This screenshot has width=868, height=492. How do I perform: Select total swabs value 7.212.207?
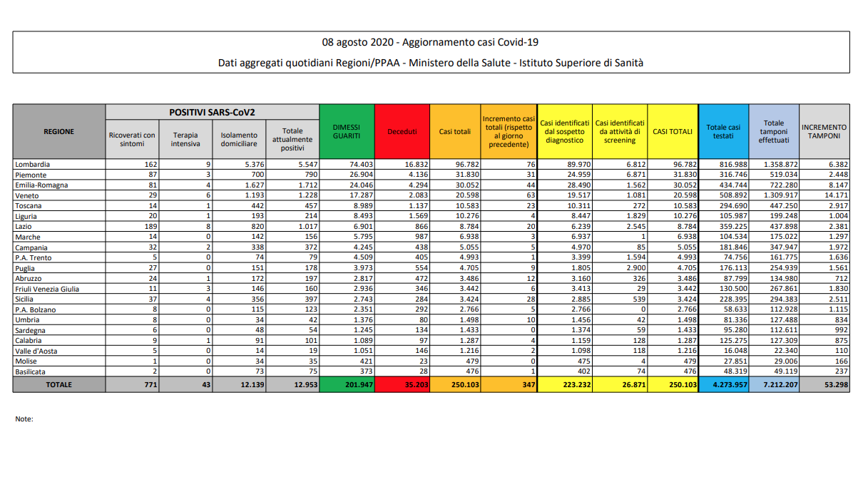pos(775,384)
